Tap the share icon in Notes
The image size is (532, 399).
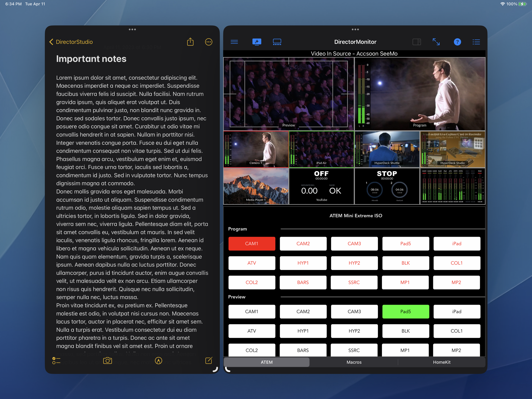point(190,42)
